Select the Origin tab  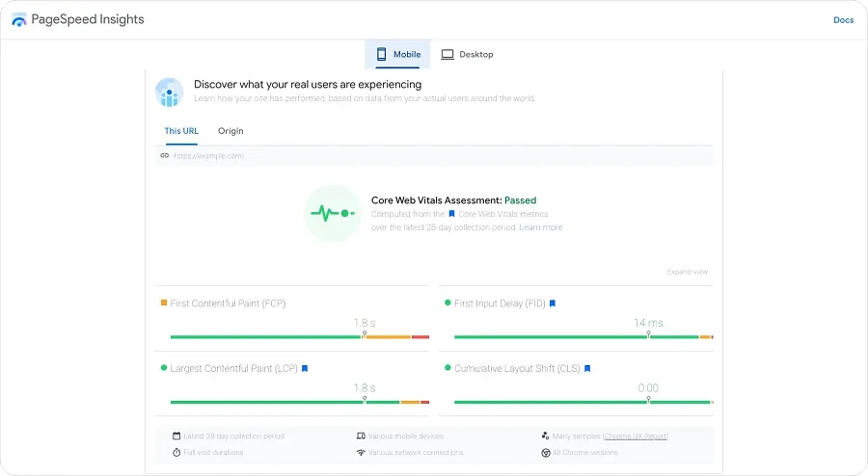pos(231,131)
